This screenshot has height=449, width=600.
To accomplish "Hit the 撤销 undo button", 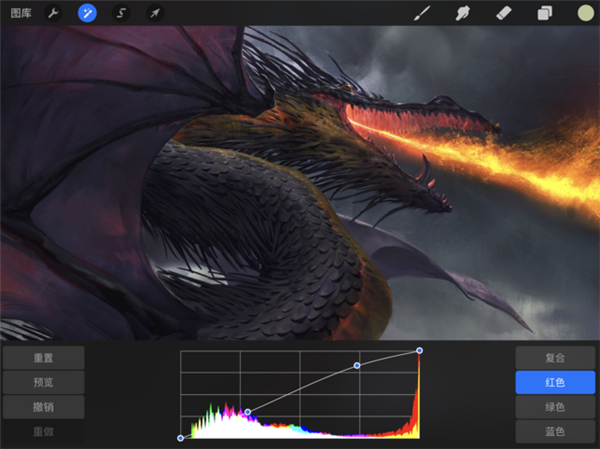I will (x=43, y=407).
